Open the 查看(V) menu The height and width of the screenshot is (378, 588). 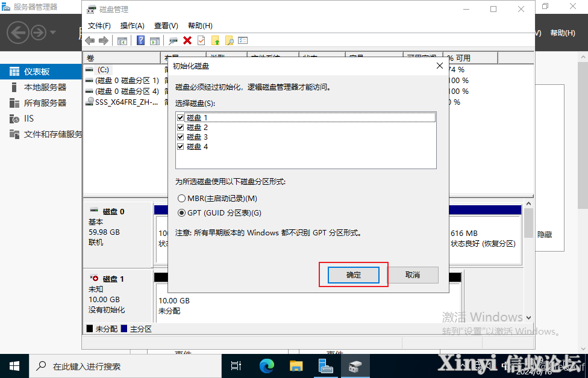coord(166,25)
